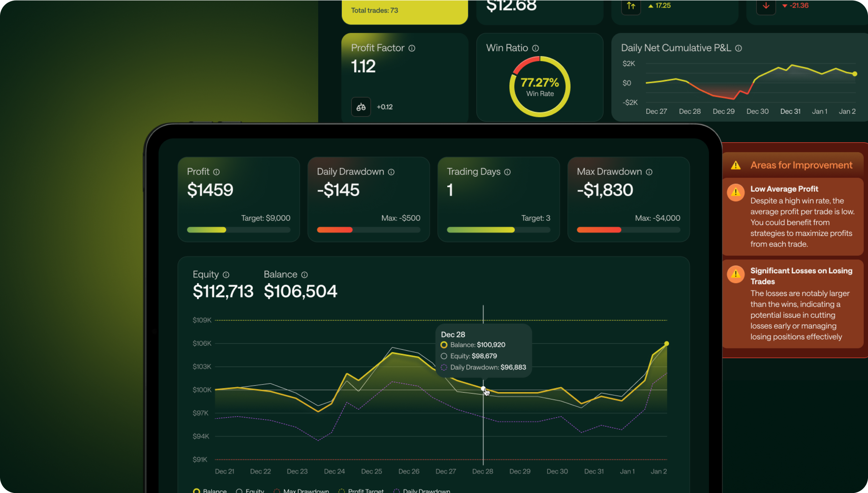Click info icon next to Profit
This screenshot has height=493, width=868.
[x=216, y=172]
